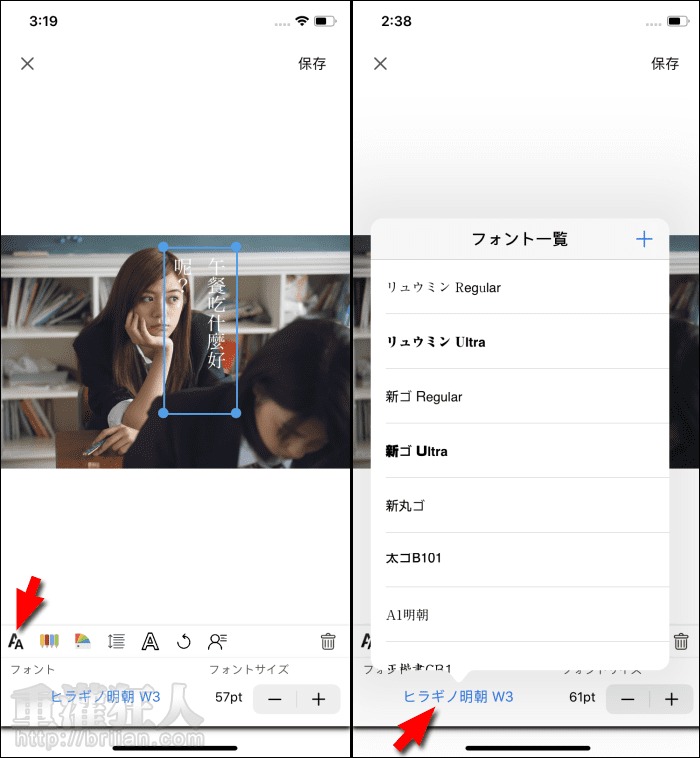Decrease font size from 57pt with minus

pos(275,699)
